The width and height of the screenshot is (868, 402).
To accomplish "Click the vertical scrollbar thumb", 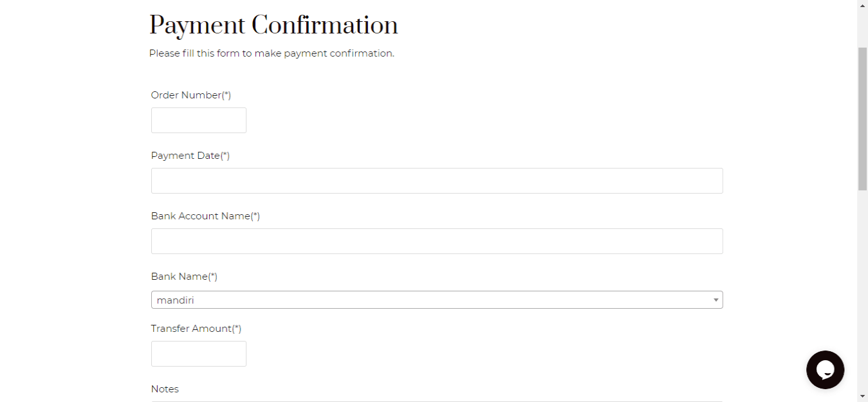I will [x=862, y=119].
